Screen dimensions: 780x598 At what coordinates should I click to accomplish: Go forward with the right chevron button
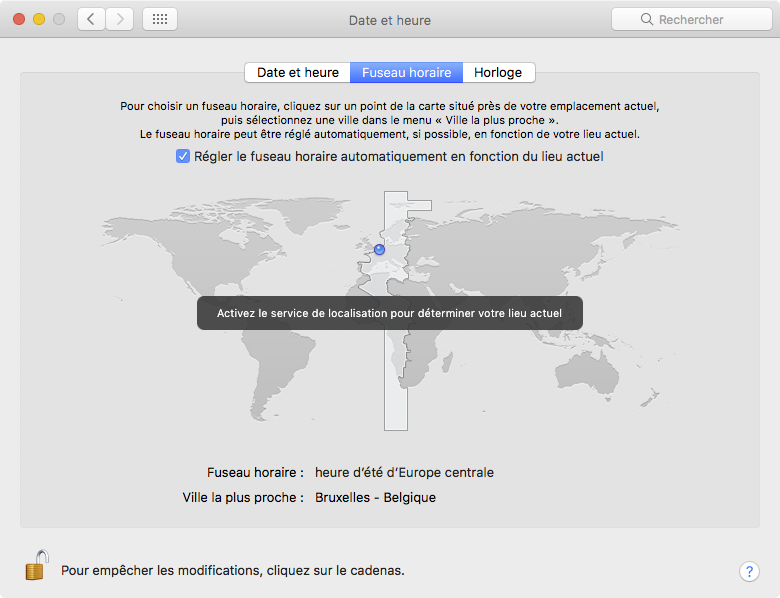coord(119,19)
